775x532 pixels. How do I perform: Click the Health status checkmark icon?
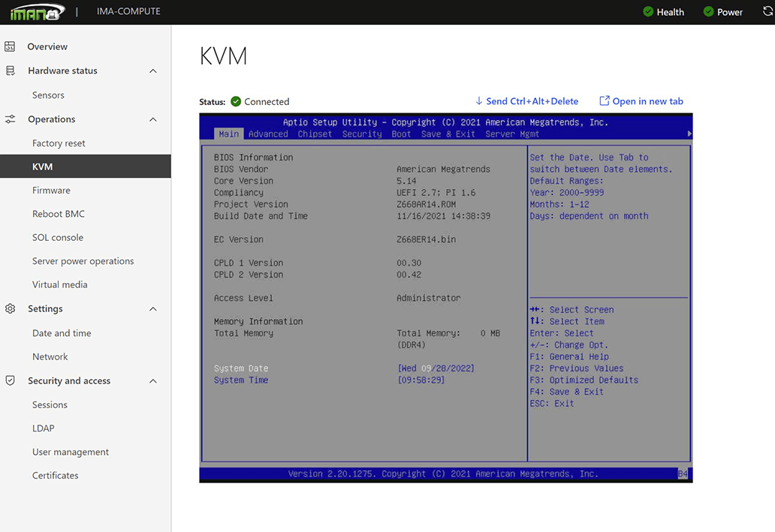(648, 11)
